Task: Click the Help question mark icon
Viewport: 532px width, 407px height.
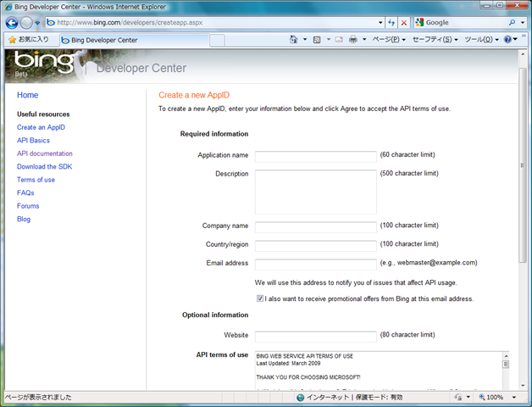Action: click(x=507, y=39)
